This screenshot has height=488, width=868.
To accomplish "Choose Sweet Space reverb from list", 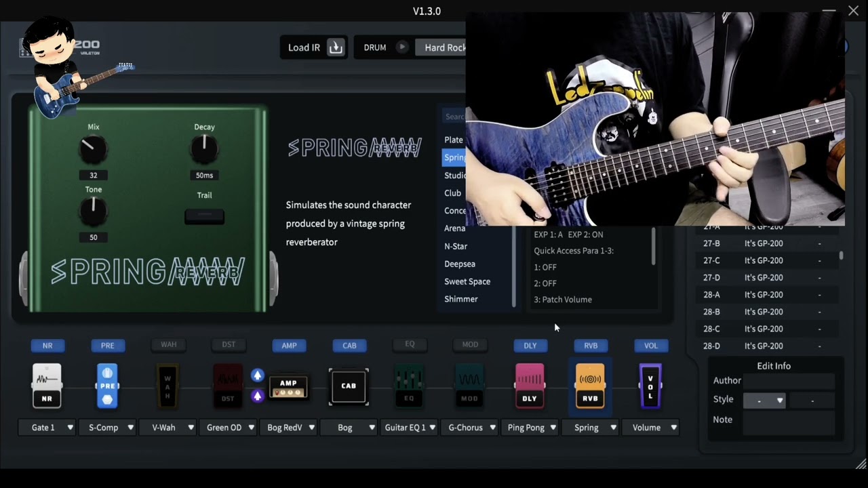I will pos(467,281).
